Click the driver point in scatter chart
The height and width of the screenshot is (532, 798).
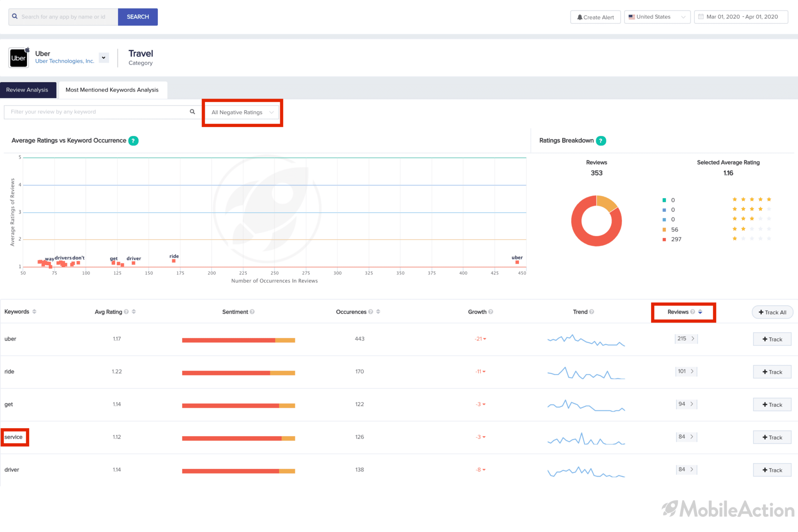[x=133, y=263]
